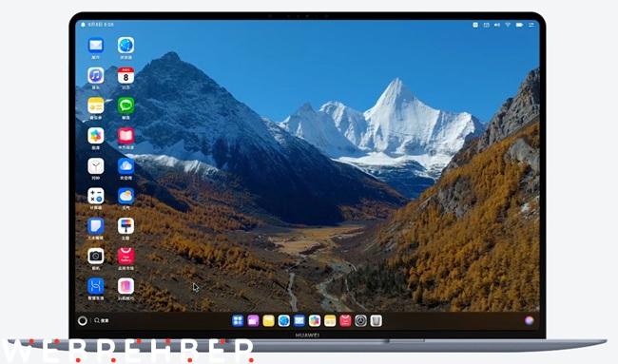Open the start circle button in taskbar

(x=83, y=320)
